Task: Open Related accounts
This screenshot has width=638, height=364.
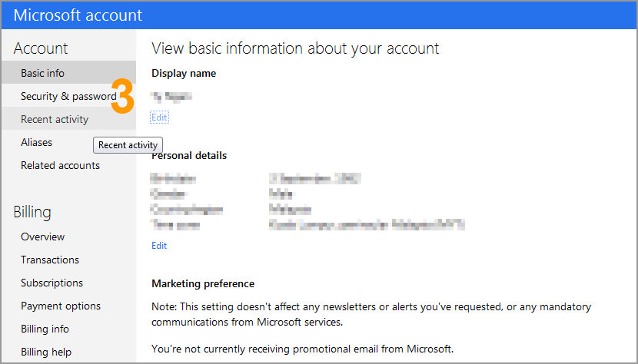Action: pos(60,166)
